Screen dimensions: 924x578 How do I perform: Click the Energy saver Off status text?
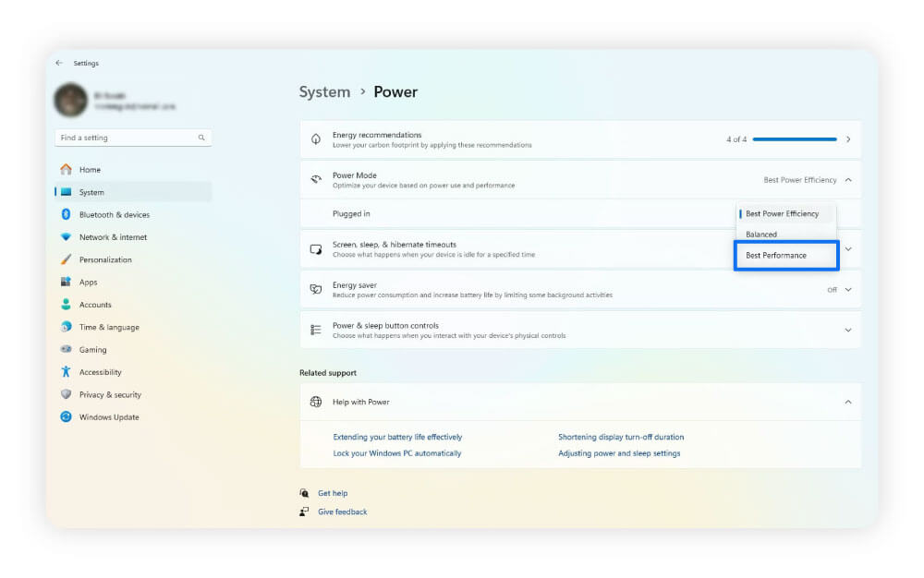(832, 290)
